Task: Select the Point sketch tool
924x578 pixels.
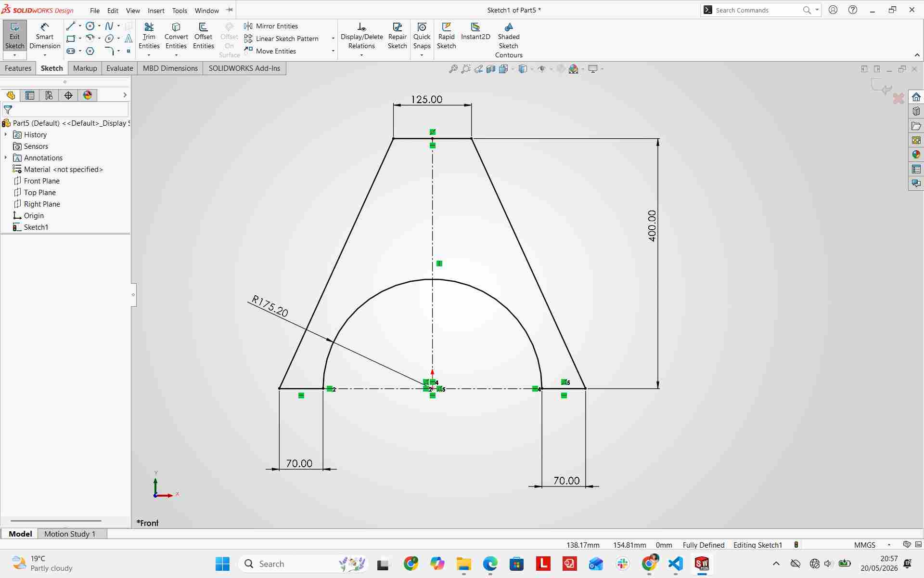Action: (x=128, y=51)
